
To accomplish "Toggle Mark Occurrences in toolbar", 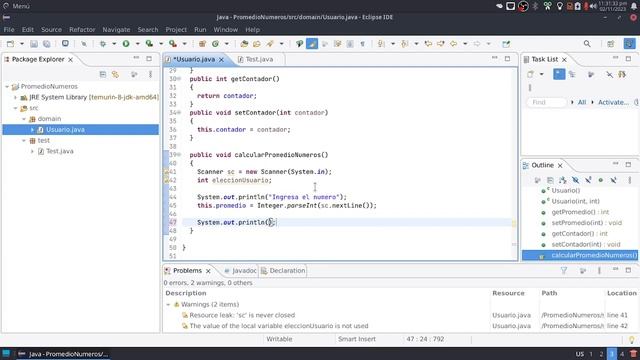I will [312, 44].
